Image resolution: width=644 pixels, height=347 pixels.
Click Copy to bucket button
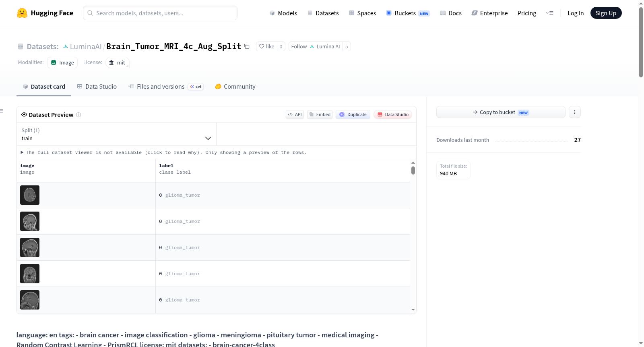tap(501, 112)
